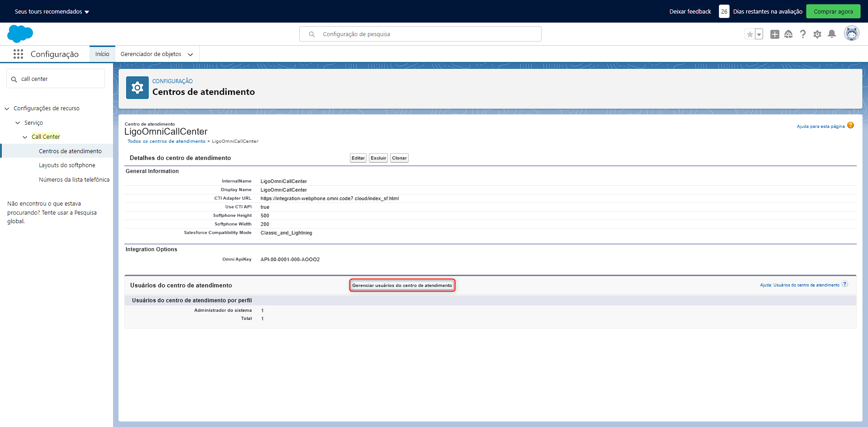Open Números da lista telefônica
This screenshot has width=868, height=427.
(74, 180)
